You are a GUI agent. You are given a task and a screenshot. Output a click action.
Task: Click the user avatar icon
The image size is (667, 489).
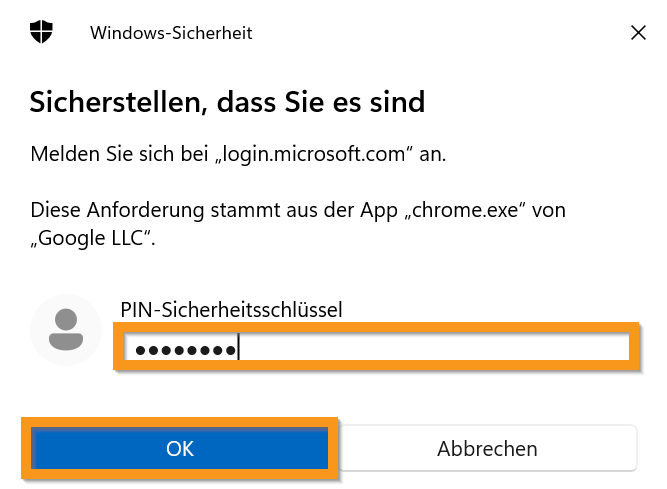66,329
